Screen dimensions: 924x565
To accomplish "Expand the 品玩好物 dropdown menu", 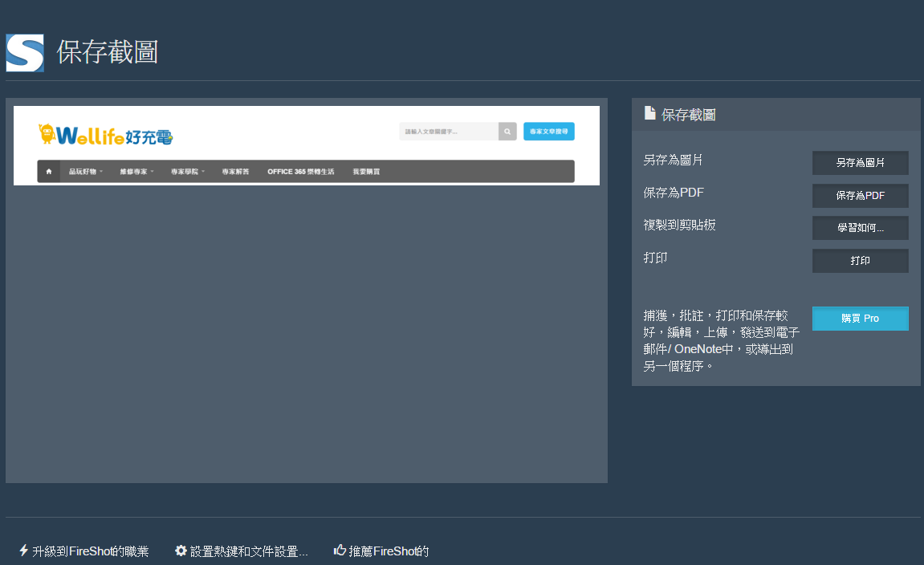I will 85,172.
